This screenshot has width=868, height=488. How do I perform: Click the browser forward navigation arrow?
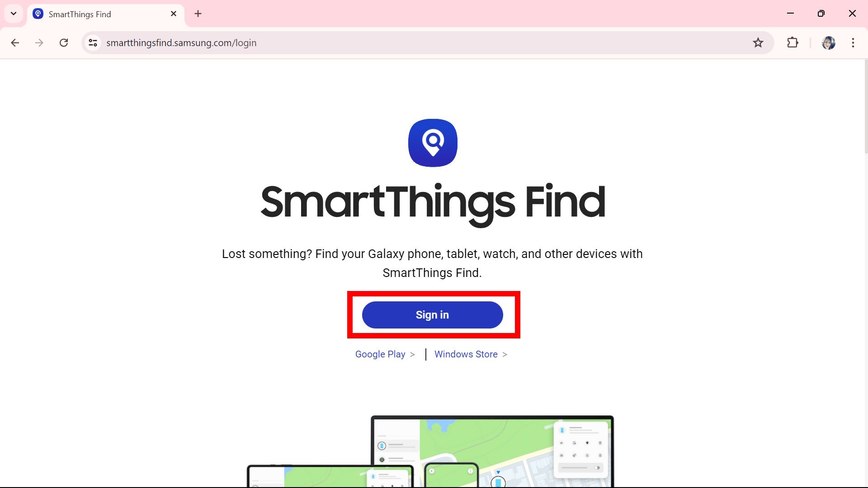(39, 42)
